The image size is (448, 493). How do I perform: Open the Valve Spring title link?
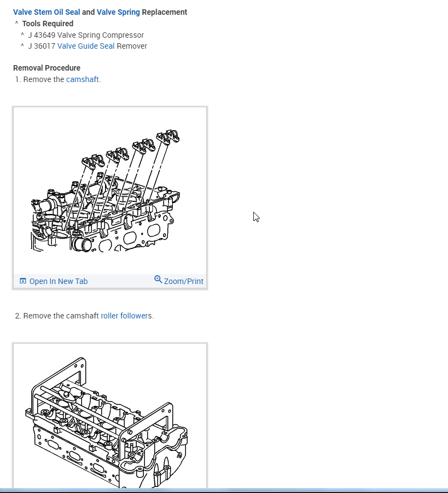pyautogui.click(x=118, y=12)
